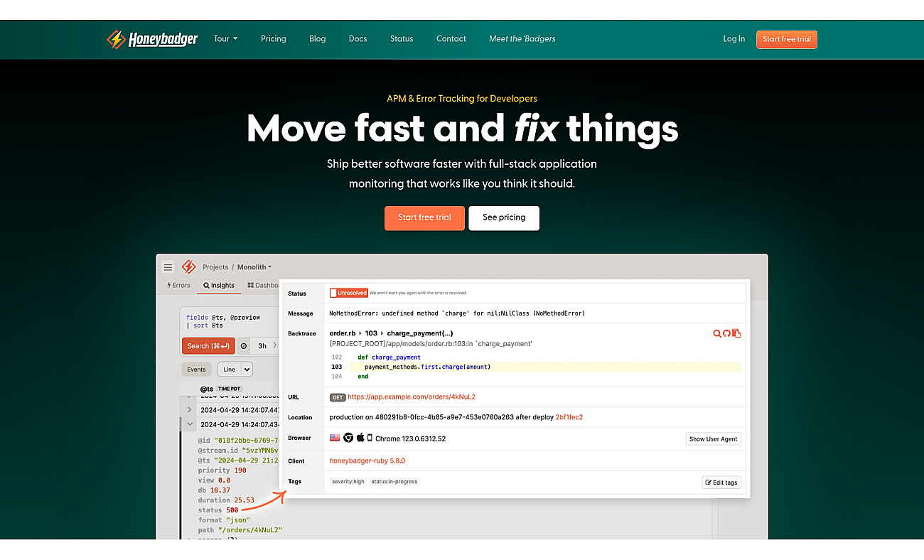The width and height of the screenshot is (924, 560).
Task: Switch to the Dashboards tab
Action: point(262,286)
